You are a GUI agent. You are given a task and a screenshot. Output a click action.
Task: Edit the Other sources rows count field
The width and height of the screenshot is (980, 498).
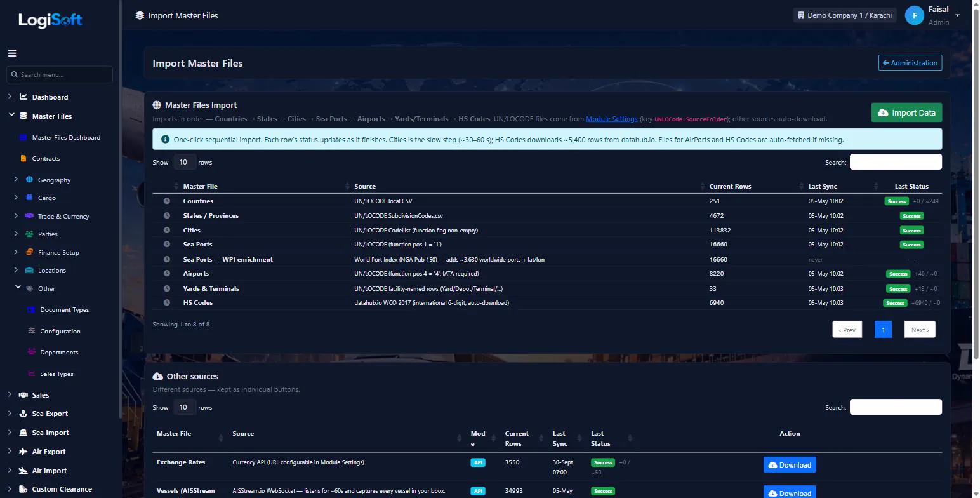(x=184, y=407)
